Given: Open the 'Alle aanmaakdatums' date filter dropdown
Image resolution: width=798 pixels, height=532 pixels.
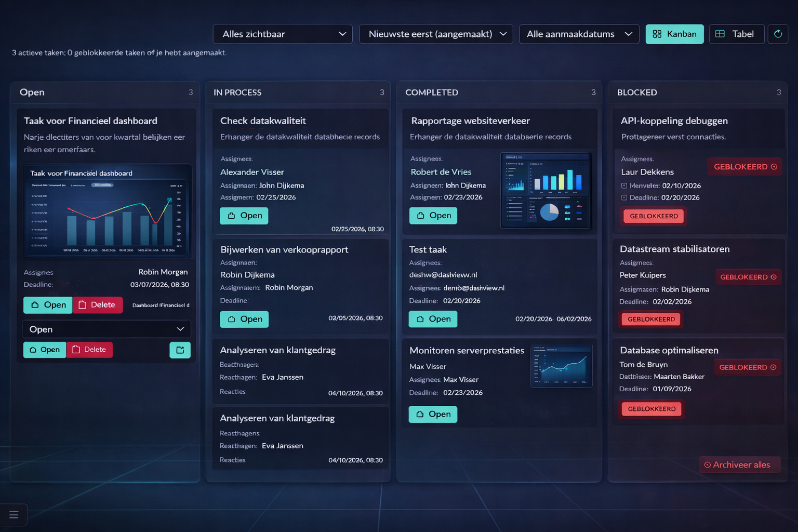Looking at the screenshot, I should [x=579, y=34].
